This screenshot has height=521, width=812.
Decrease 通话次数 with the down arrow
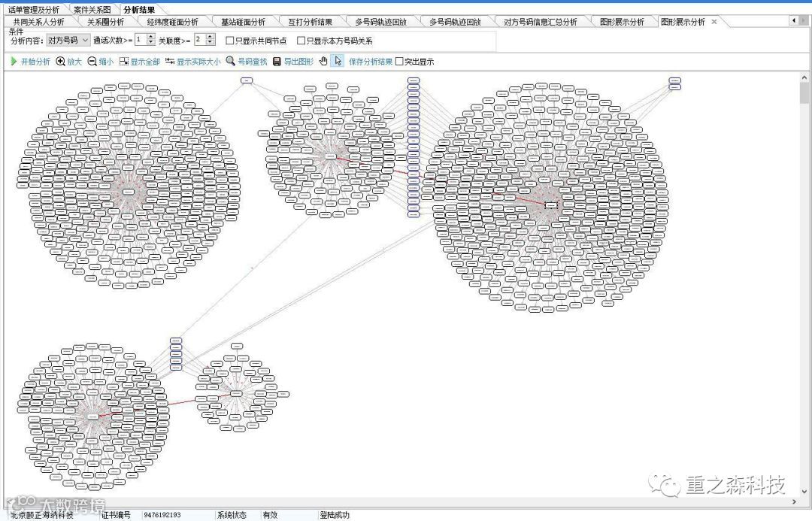point(150,42)
